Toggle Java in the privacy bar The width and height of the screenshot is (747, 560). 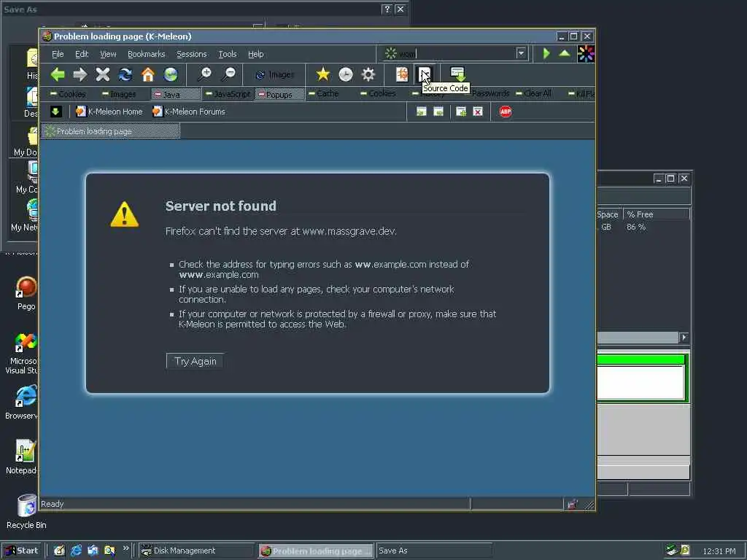[177, 94]
